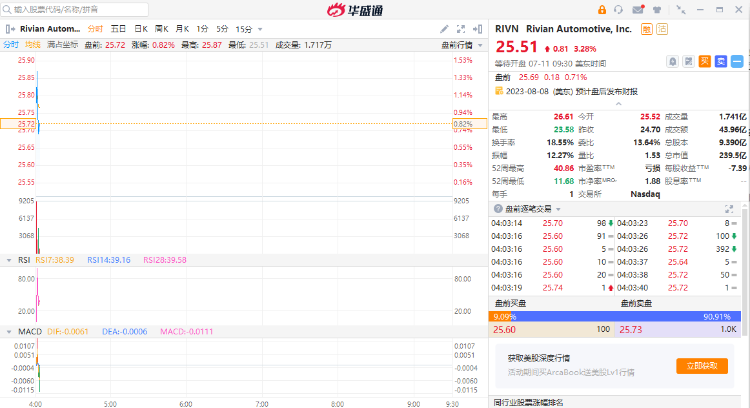Open the mail messages envelope icon
This screenshot has width=750, height=408.
point(638,10)
